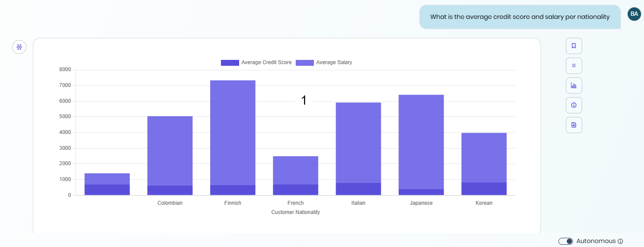This screenshot has width=644, height=247.
Task: Click the Japanese salary bar
Action: [421, 141]
